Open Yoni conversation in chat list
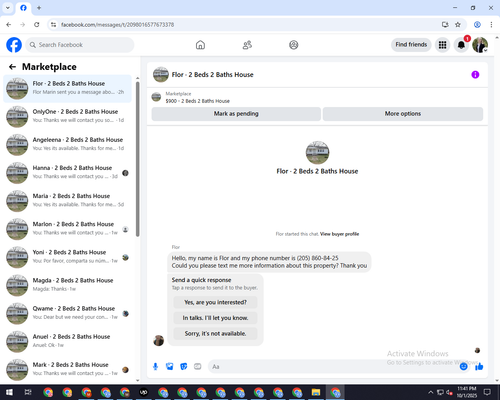500x400 pixels. 67,257
